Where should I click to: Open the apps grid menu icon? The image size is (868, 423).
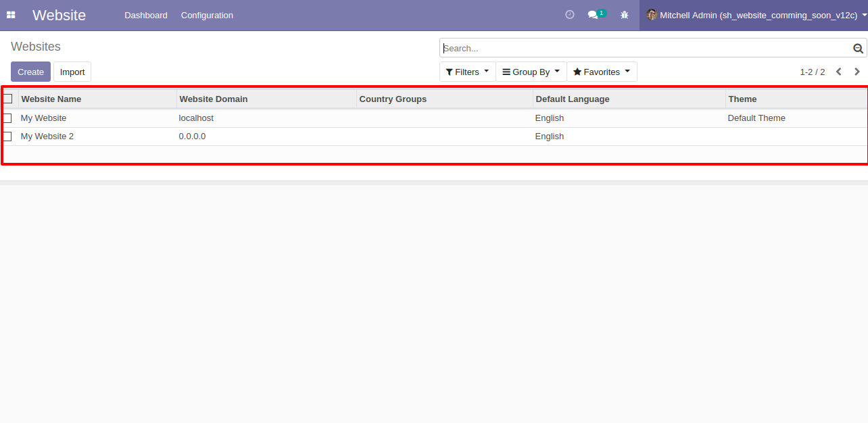[11, 15]
